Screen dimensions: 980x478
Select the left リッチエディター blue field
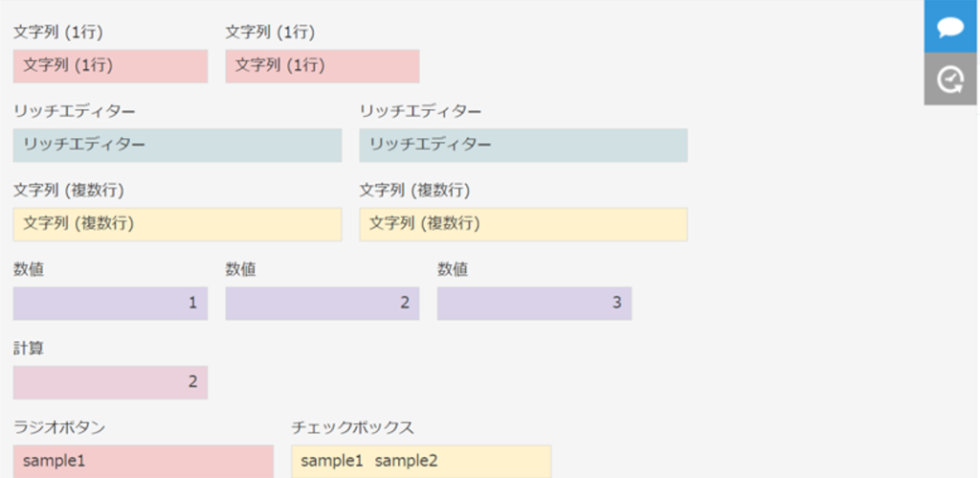(x=177, y=146)
